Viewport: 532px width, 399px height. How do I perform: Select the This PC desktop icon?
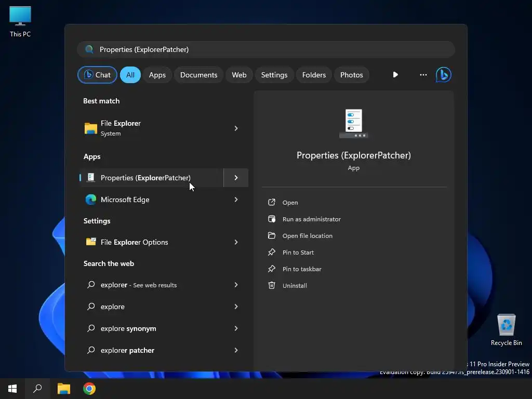(20, 21)
